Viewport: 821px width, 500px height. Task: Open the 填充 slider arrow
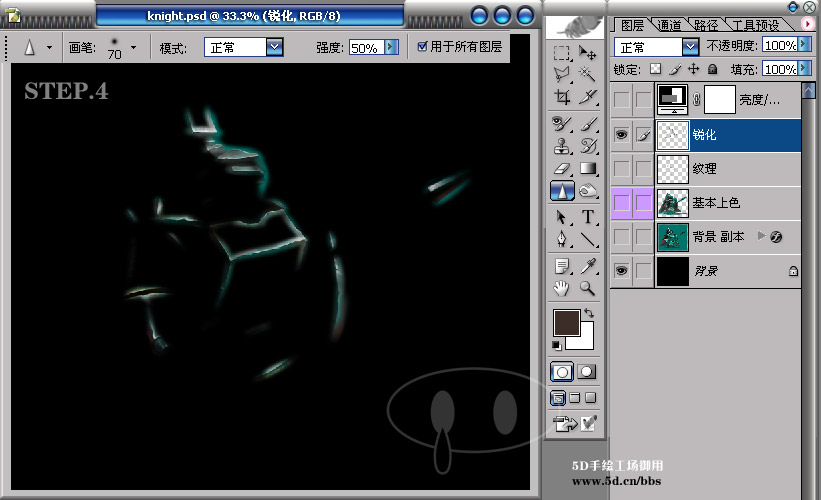tap(804, 69)
